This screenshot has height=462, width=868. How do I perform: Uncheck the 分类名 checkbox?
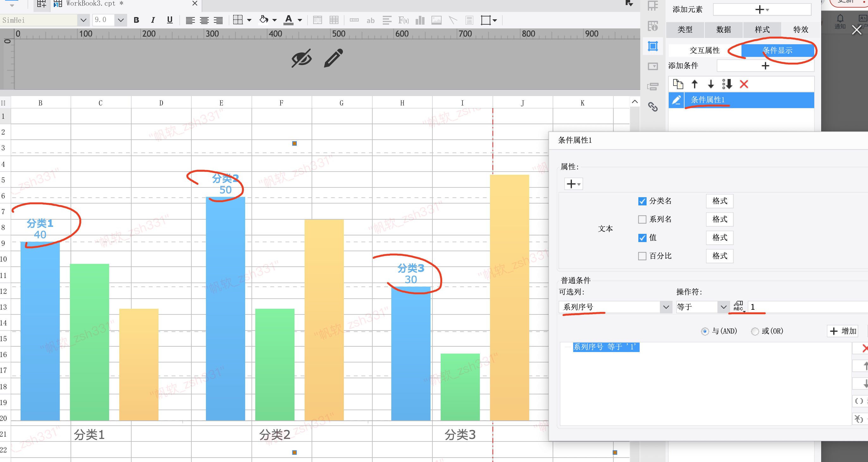pos(642,201)
